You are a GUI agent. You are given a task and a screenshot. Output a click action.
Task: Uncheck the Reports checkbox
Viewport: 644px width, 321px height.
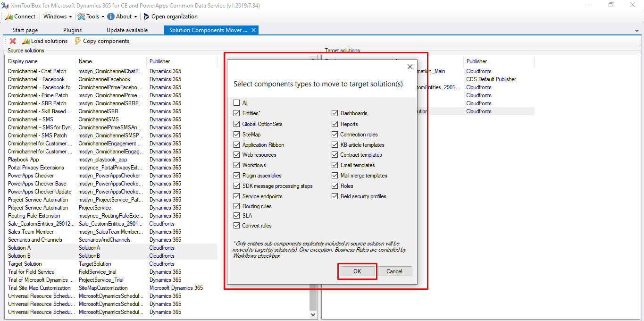point(335,124)
